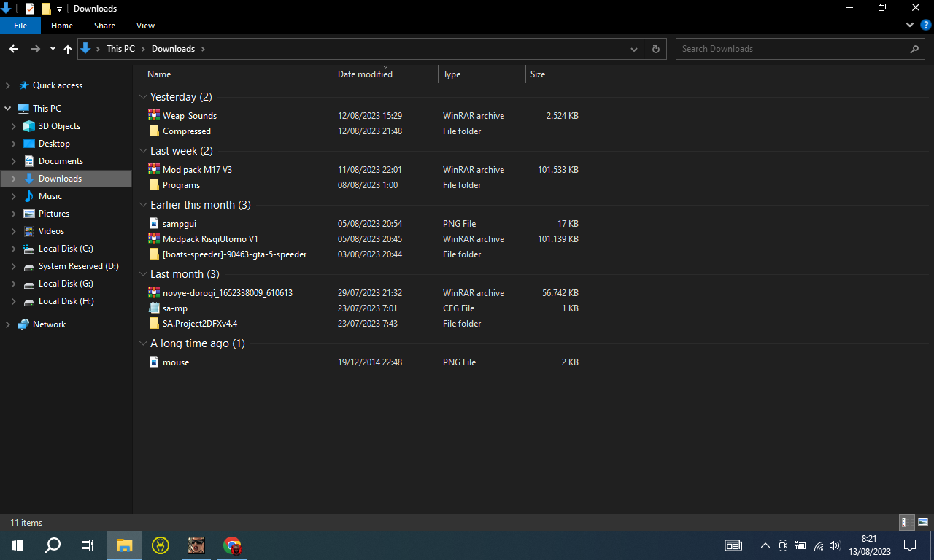The image size is (934, 560).
Task: Expand the 3D Objects tree node
Action: click(13, 126)
